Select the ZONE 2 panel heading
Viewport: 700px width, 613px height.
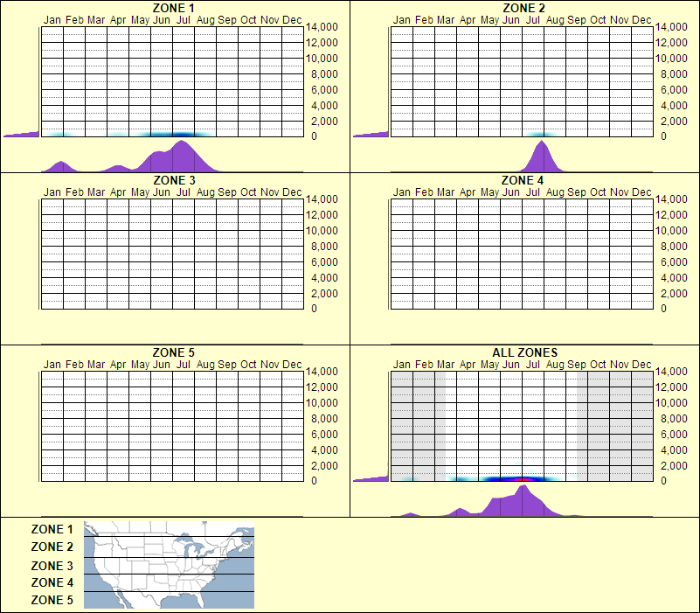point(522,8)
